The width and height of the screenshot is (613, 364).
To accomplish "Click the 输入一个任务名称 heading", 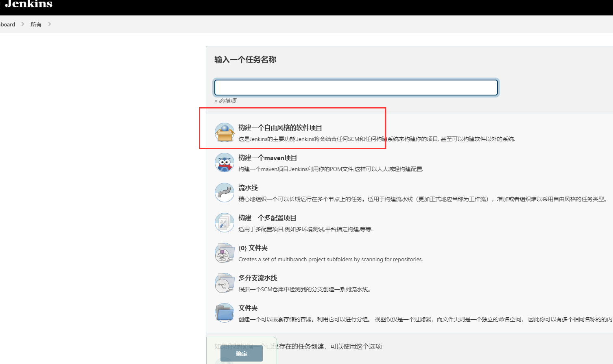I will (245, 60).
